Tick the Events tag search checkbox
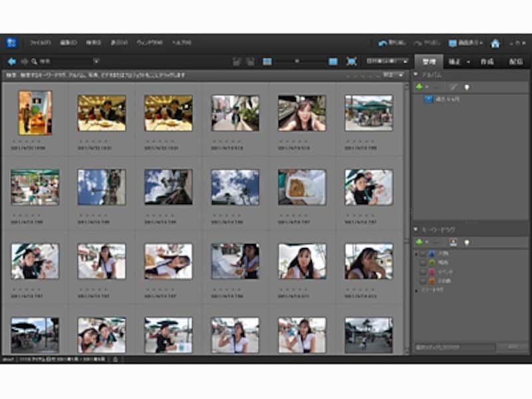The height and width of the screenshot is (399, 532). tap(423, 272)
